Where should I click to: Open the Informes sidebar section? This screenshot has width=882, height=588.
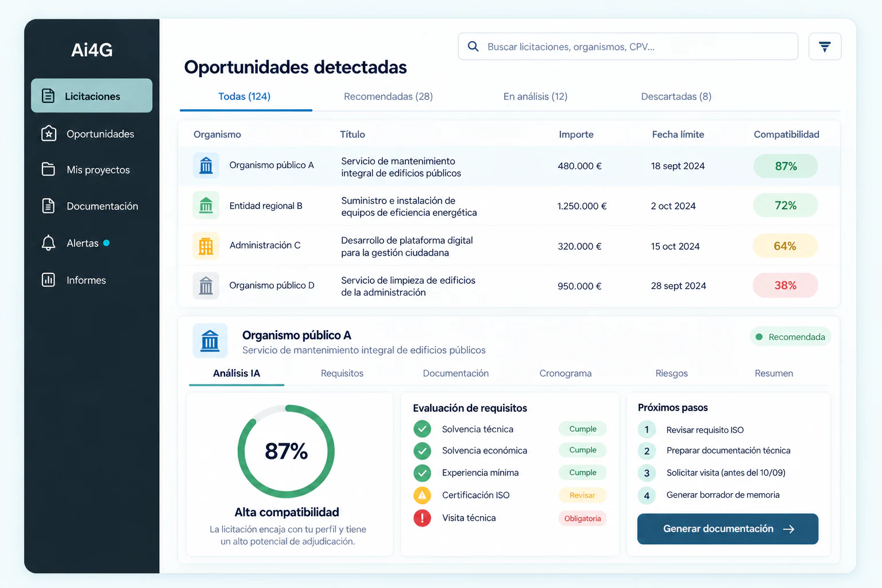click(x=92, y=280)
